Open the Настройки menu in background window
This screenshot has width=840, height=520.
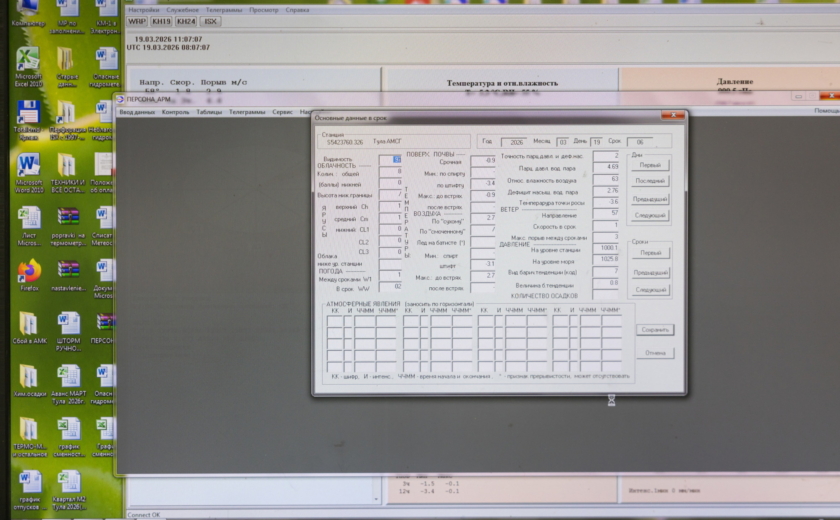[x=144, y=9]
